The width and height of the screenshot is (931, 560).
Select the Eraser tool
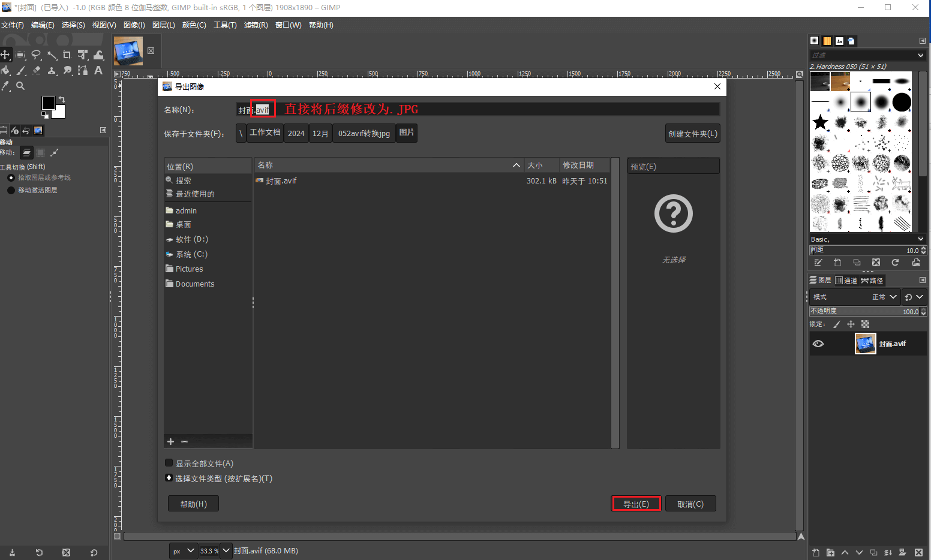pyautogui.click(x=37, y=71)
